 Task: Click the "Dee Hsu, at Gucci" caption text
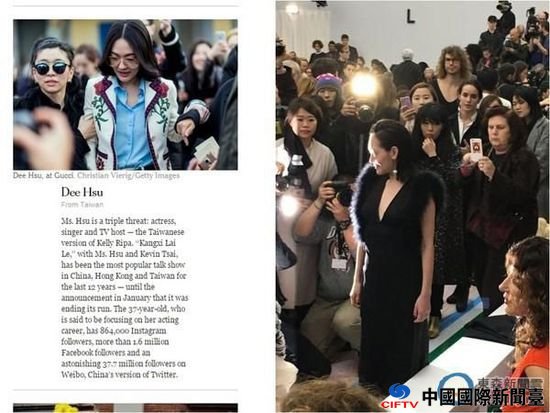pyautogui.click(x=43, y=175)
